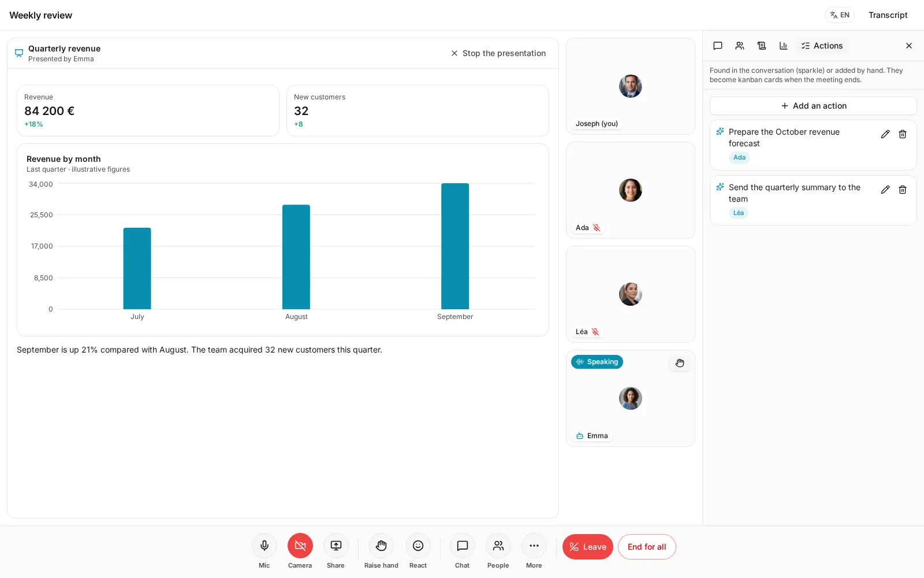Click Léa's muted microphone icon
The image size is (924, 578).
click(595, 332)
